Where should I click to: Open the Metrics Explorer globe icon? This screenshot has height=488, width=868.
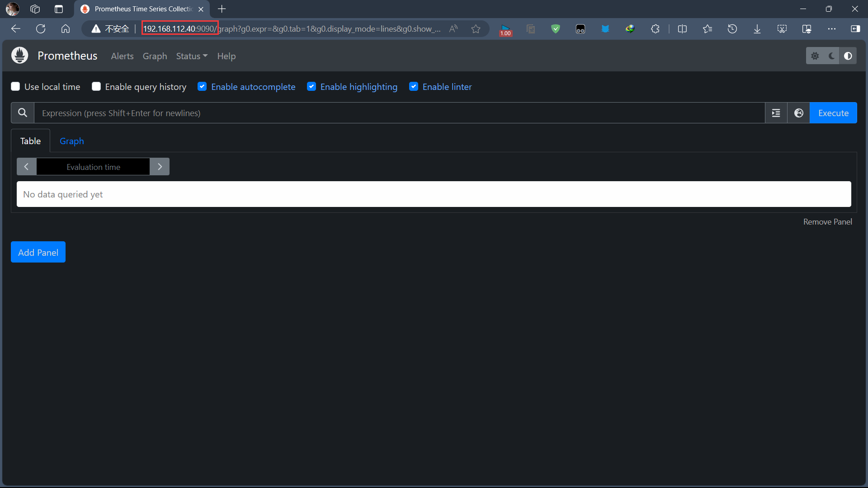798,113
